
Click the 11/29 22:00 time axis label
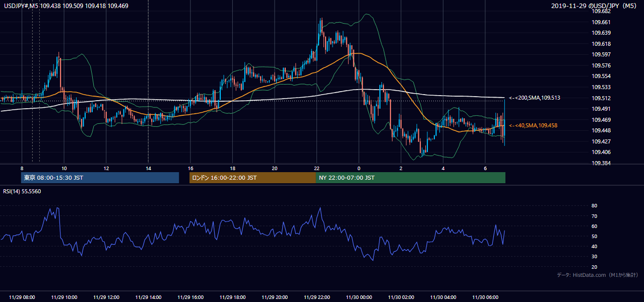pos(316,297)
